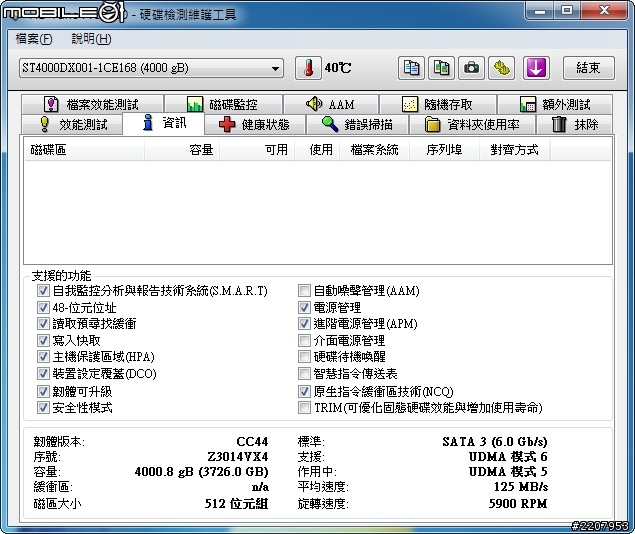This screenshot has width=635, height=534.
Task: Click sector size 512 位元組
Action: [236, 504]
